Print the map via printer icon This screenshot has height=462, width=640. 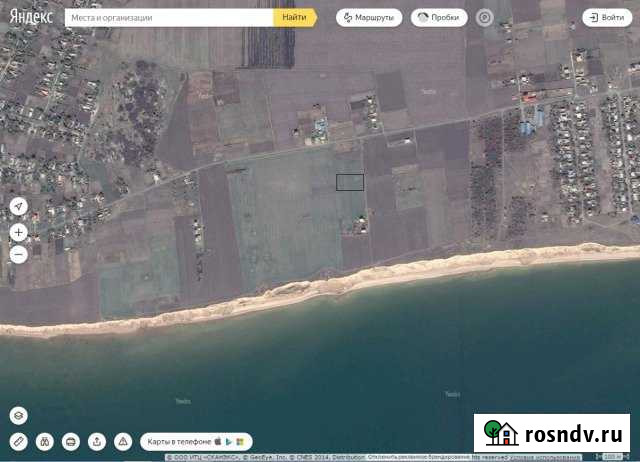[71, 441]
